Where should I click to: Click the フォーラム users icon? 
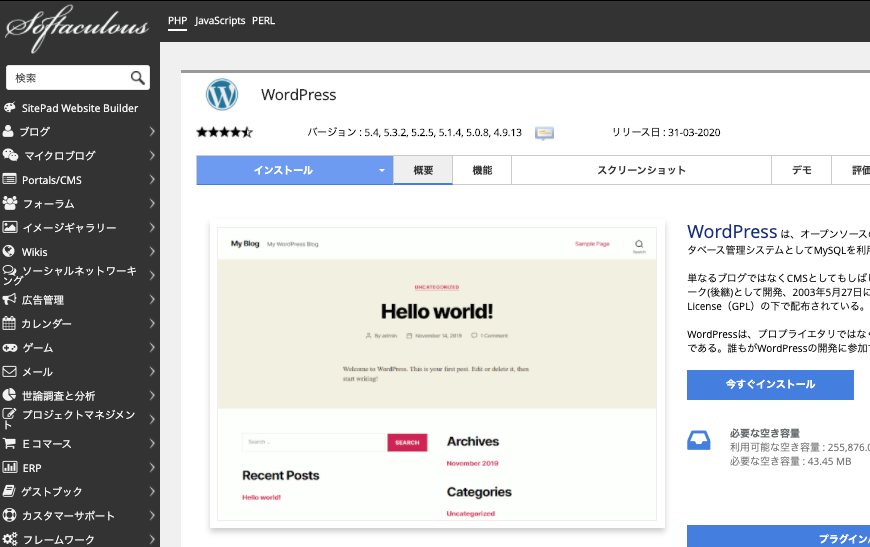click(x=10, y=203)
